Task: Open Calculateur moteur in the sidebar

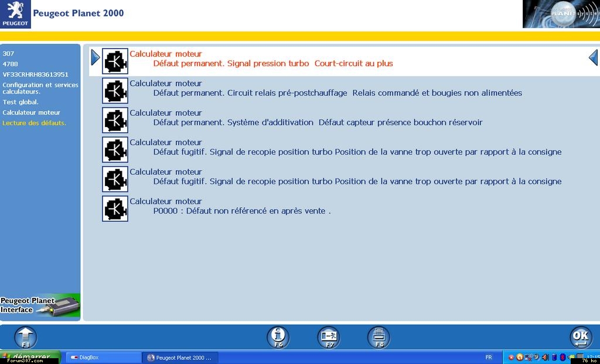Action: (x=32, y=112)
